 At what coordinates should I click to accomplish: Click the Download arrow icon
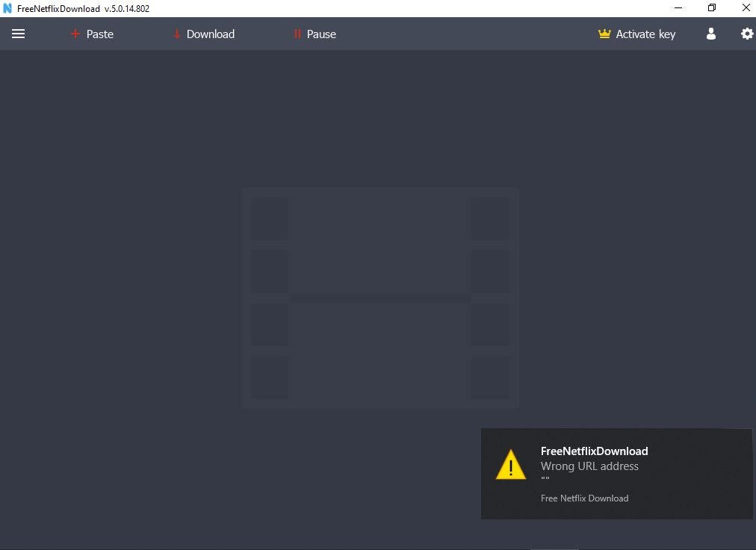pyautogui.click(x=177, y=34)
